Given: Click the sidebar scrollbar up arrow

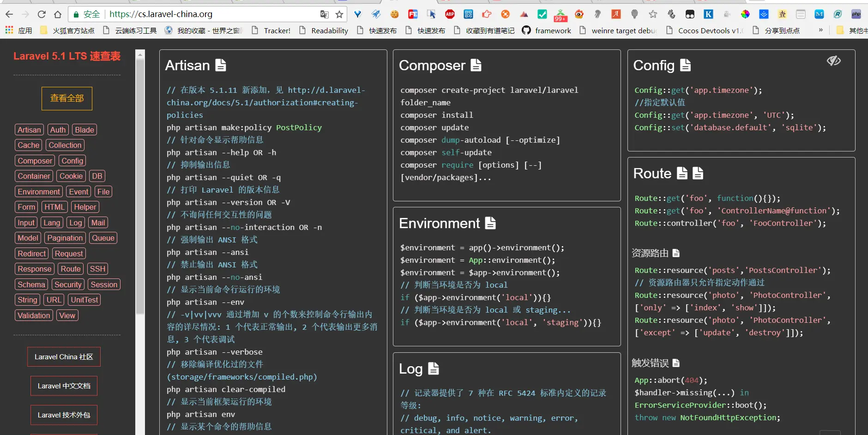Looking at the screenshot, I should click(140, 54).
